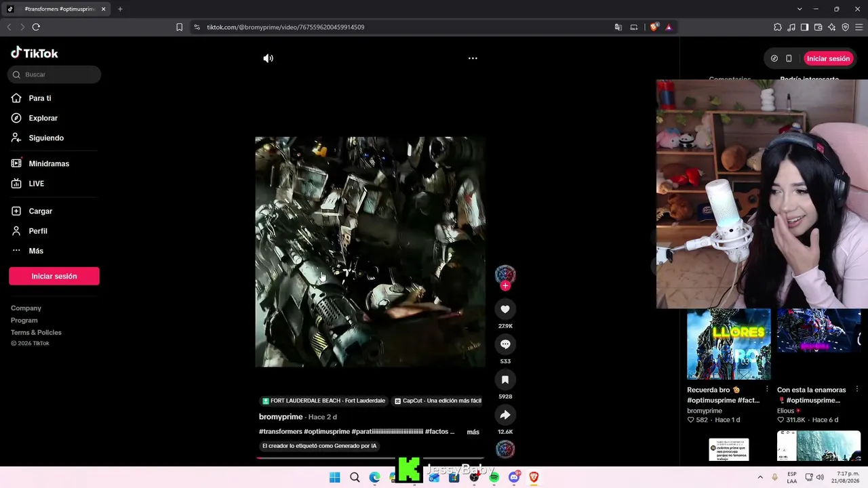Screen dimensions: 868x488
Task: Open the Brave Shields lion icon
Action: pos(654,27)
